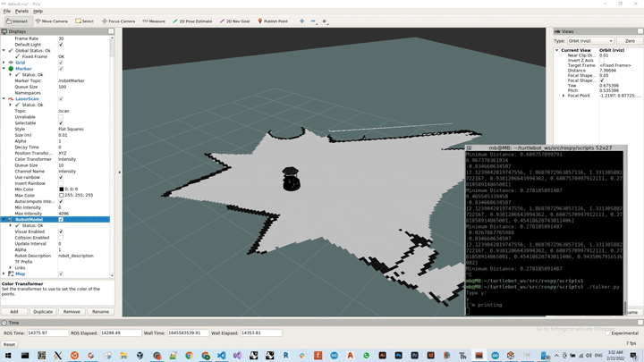Image resolution: width=644 pixels, height=362 pixels.
Task: Toggle the Use rainbow checkbox
Action: tap(61, 178)
